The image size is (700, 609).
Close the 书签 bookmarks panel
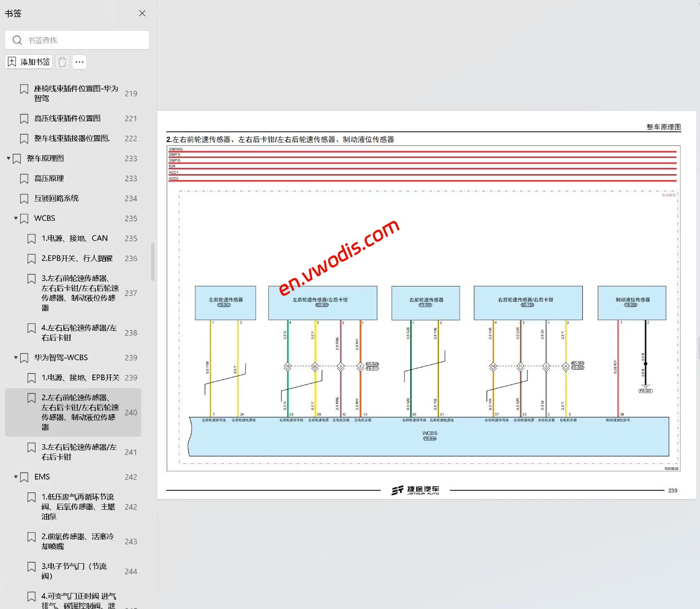(x=142, y=13)
